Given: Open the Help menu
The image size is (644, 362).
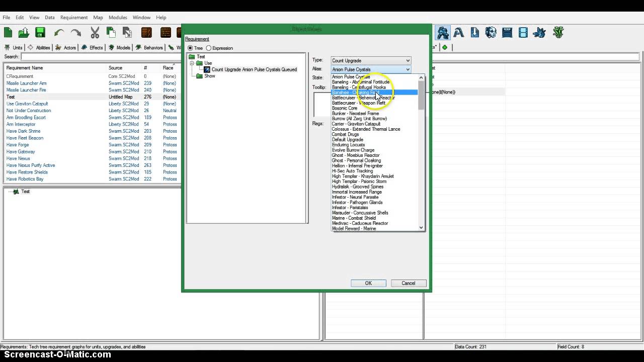Looking at the screenshot, I should [x=161, y=18].
